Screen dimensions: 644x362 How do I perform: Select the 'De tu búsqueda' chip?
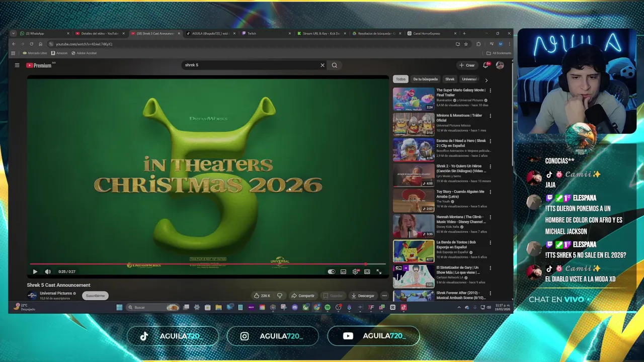426,79
